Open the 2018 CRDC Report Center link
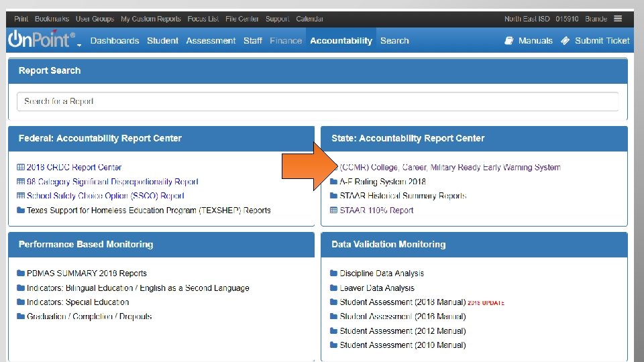The height and width of the screenshot is (362, 644). click(x=74, y=167)
